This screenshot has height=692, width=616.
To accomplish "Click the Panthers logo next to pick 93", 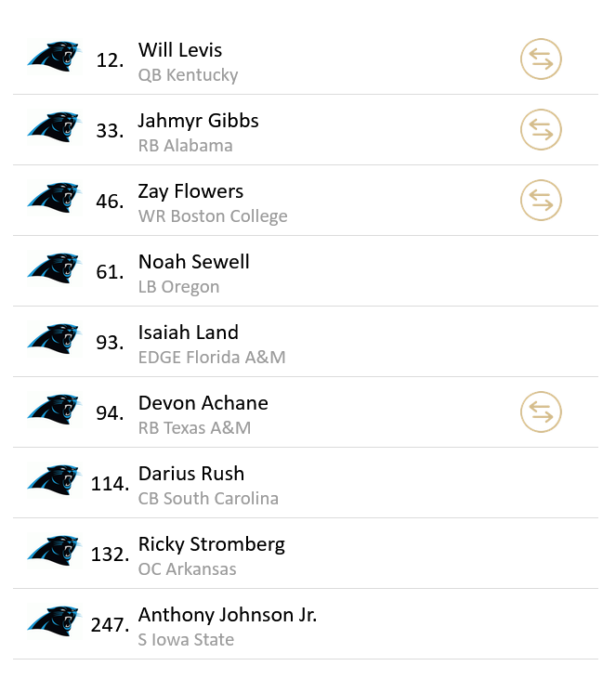I will pos(54,341).
